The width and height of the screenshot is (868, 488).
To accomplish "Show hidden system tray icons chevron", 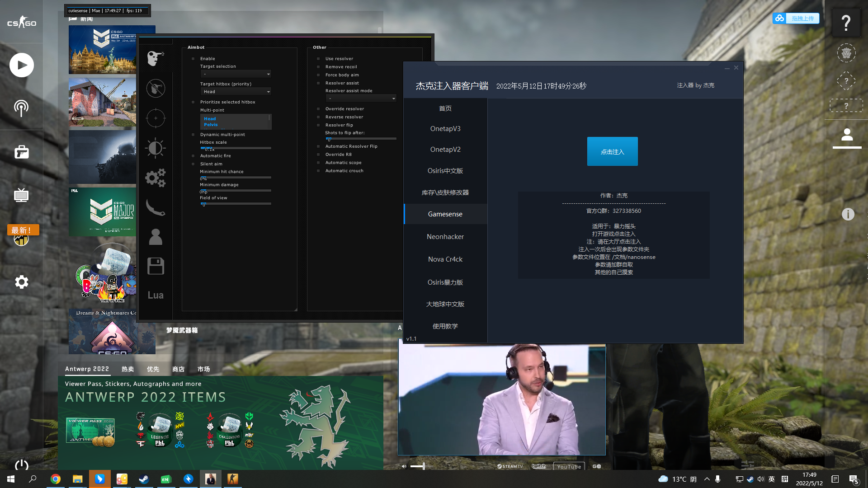I will point(707,479).
